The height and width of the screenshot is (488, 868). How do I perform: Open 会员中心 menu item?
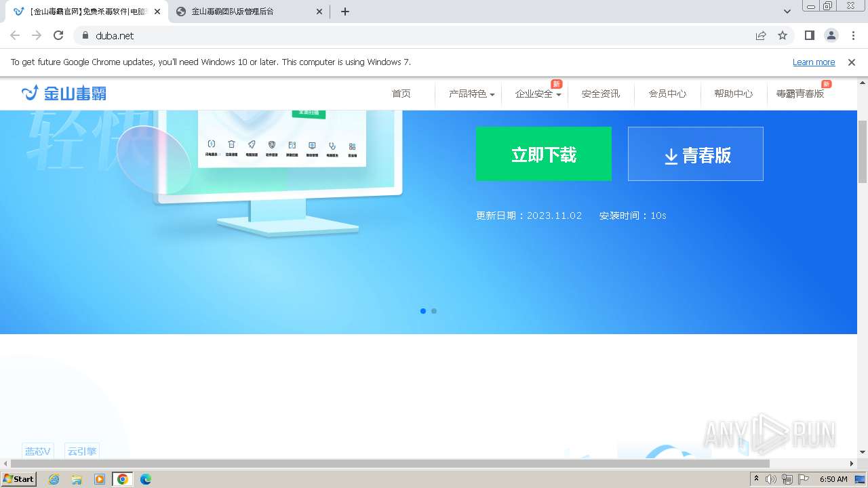click(667, 94)
